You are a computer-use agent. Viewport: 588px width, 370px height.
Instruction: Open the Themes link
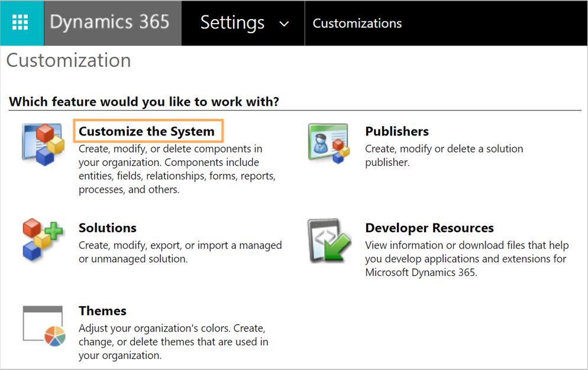coord(102,311)
